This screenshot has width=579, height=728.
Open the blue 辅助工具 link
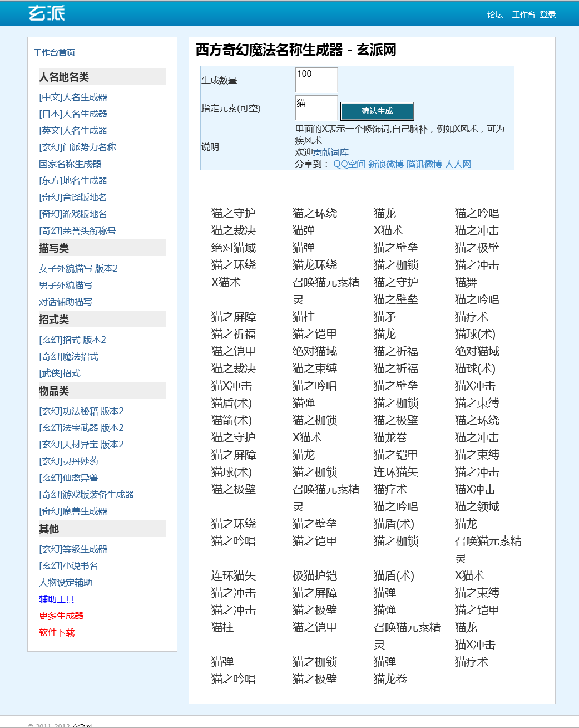(57, 599)
